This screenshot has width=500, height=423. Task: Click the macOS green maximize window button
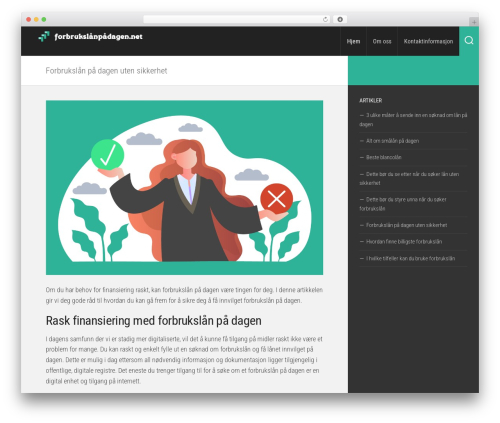point(44,19)
